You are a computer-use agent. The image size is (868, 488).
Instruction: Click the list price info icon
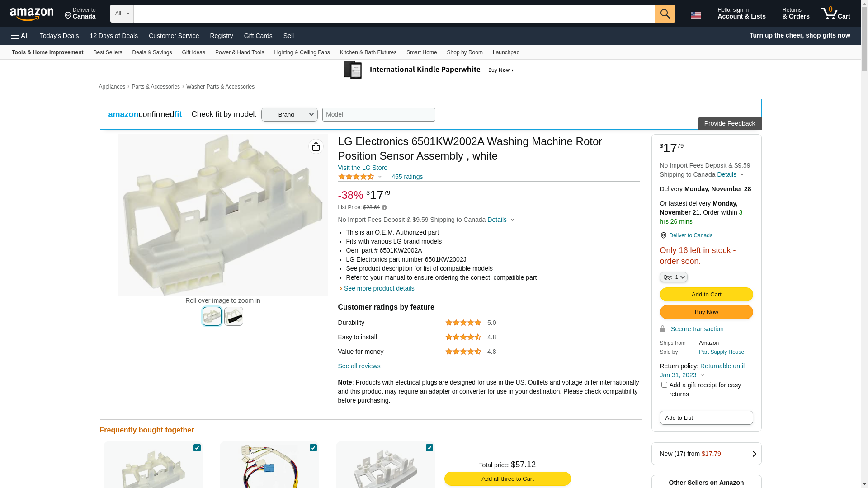(384, 207)
